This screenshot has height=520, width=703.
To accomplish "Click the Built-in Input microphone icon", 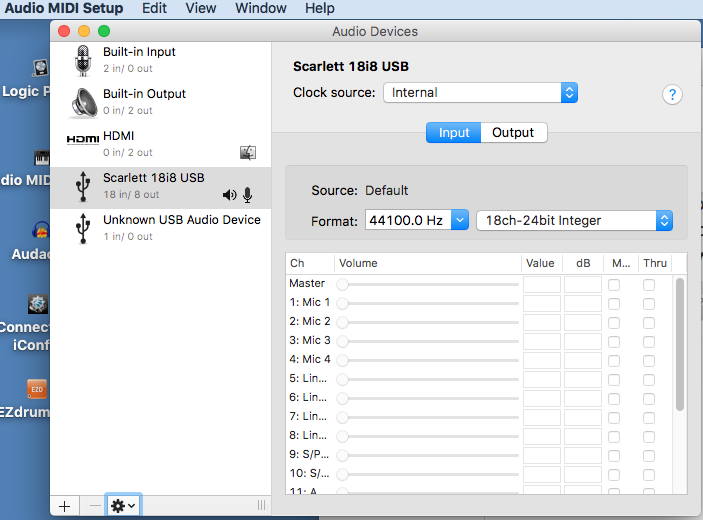I will [83, 61].
